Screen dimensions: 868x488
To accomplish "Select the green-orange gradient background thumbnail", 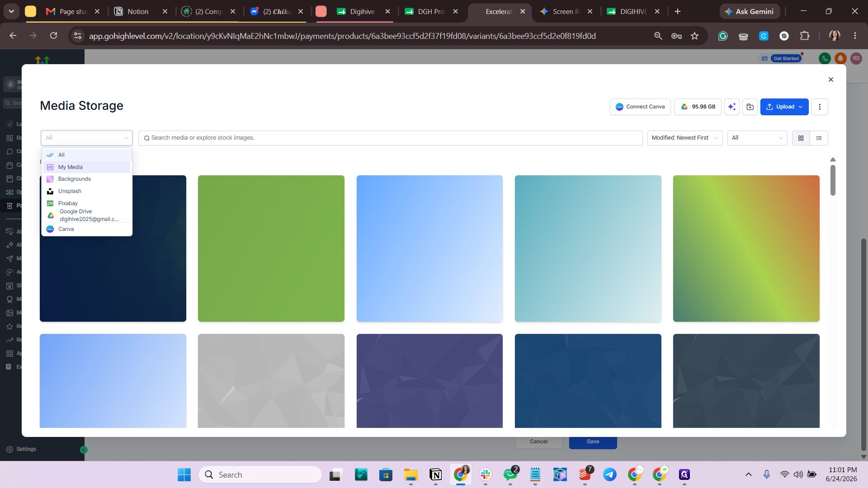I will pyautogui.click(x=746, y=249).
